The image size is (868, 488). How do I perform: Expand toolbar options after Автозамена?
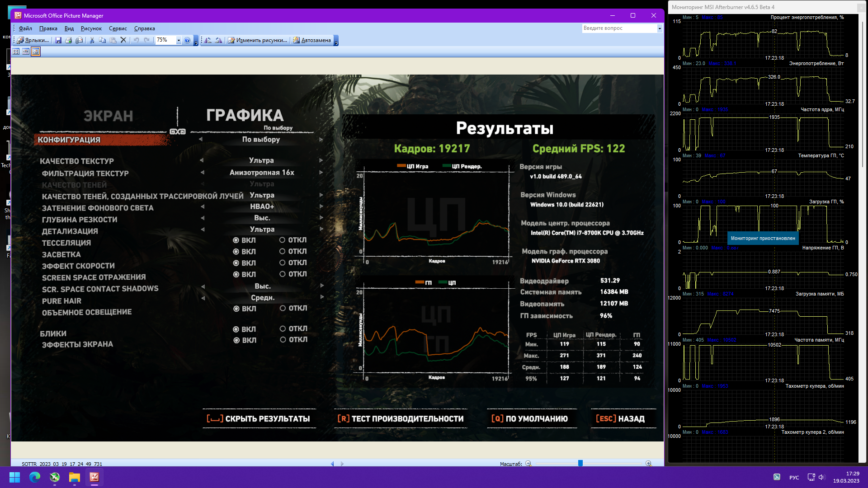click(x=336, y=42)
